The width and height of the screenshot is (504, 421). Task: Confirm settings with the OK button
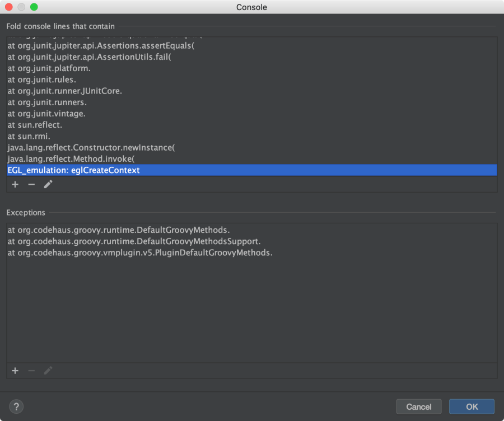coord(471,406)
